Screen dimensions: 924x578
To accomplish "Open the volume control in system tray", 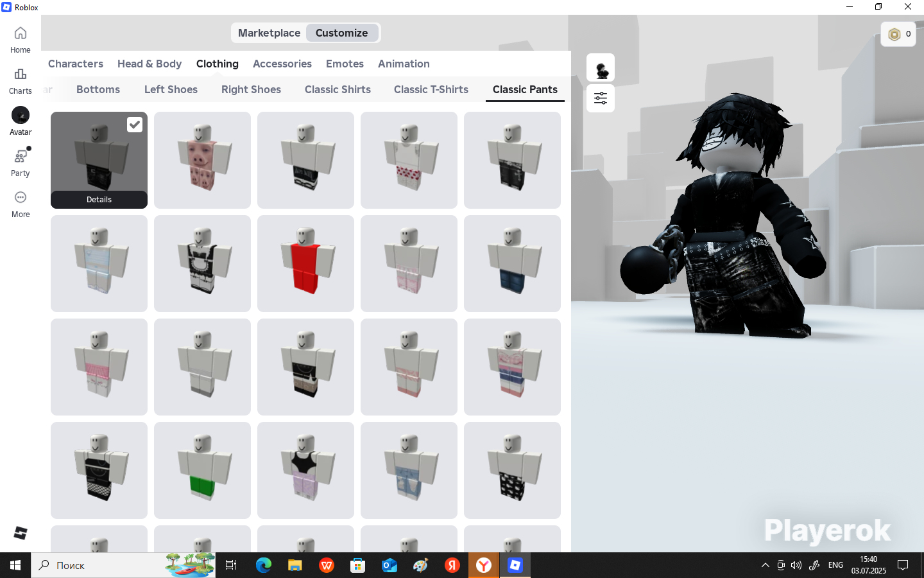I will [796, 565].
